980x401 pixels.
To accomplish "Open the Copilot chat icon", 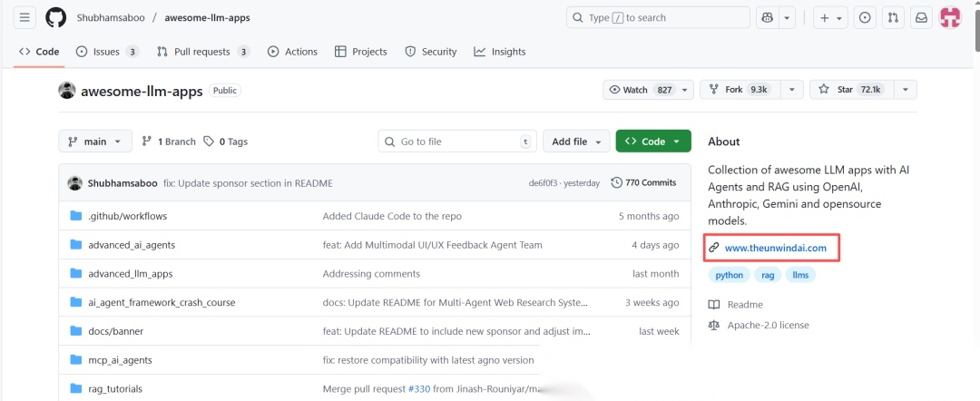I will tap(767, 18).
